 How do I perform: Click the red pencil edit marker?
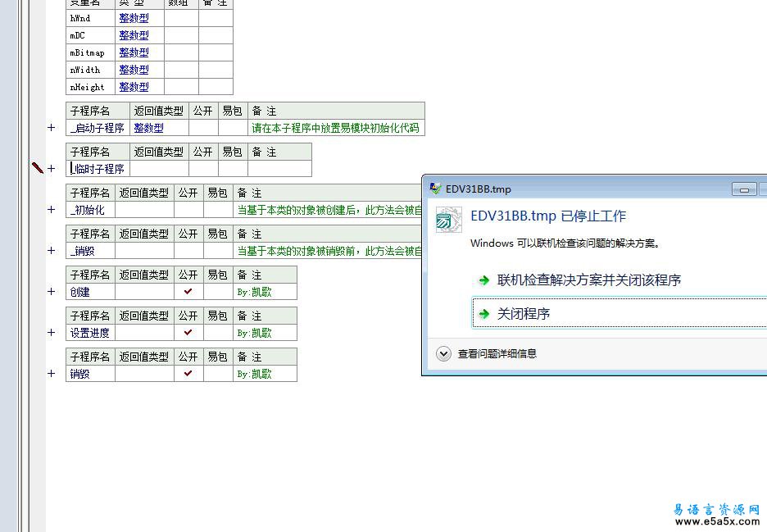click(x=38, y=167)
